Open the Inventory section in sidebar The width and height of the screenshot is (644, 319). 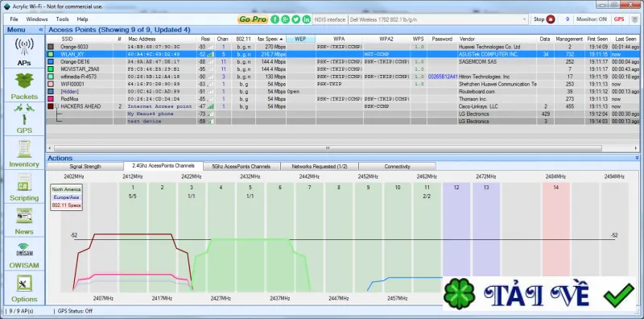[24, 153]
